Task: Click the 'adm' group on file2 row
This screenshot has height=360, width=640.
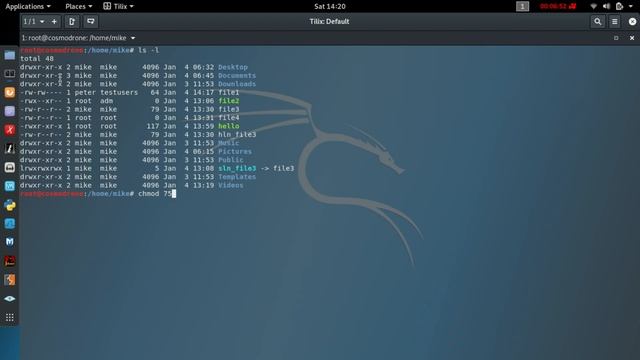Action: (106, 101)
